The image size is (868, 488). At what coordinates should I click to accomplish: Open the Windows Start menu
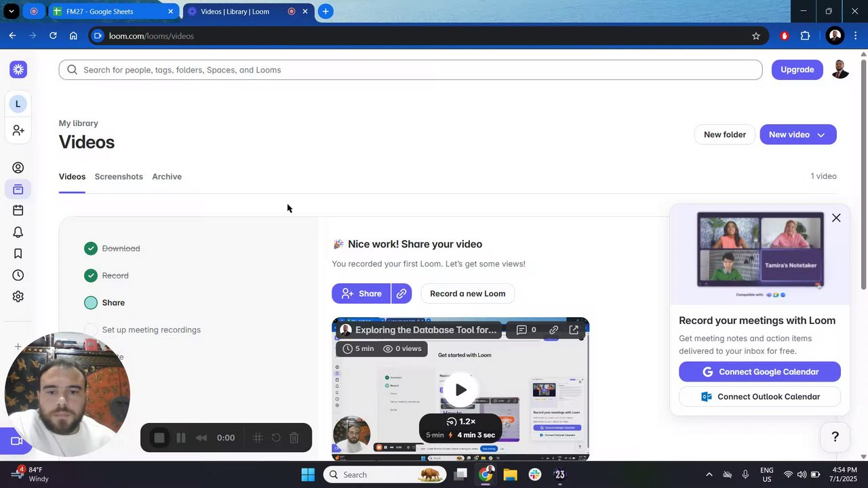pos(308,474)
